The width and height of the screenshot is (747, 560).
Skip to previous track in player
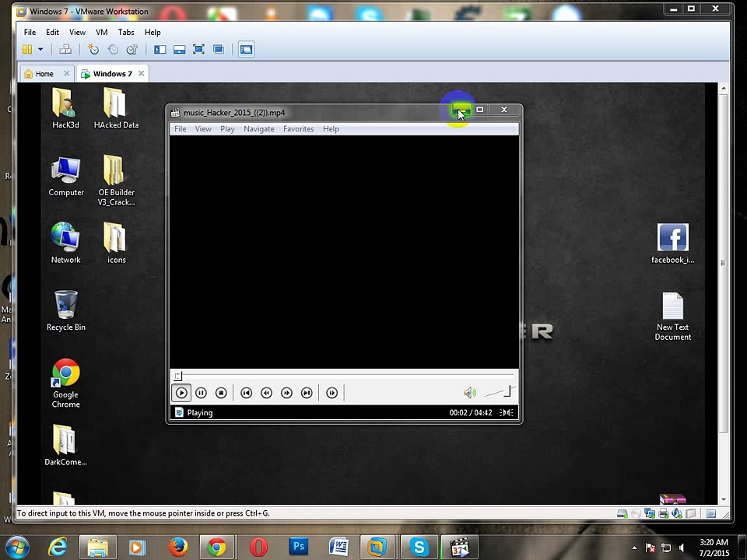(247, 393)
